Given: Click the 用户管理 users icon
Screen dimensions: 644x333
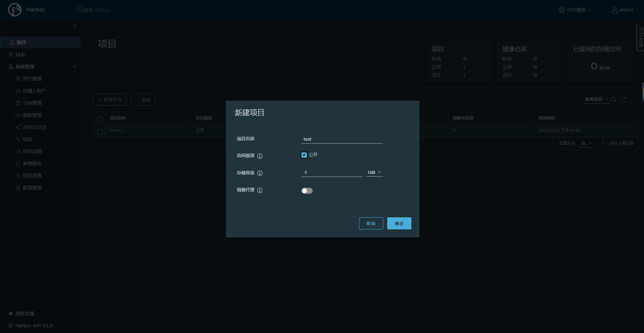Looking at the screenshot, I should 18,79.
